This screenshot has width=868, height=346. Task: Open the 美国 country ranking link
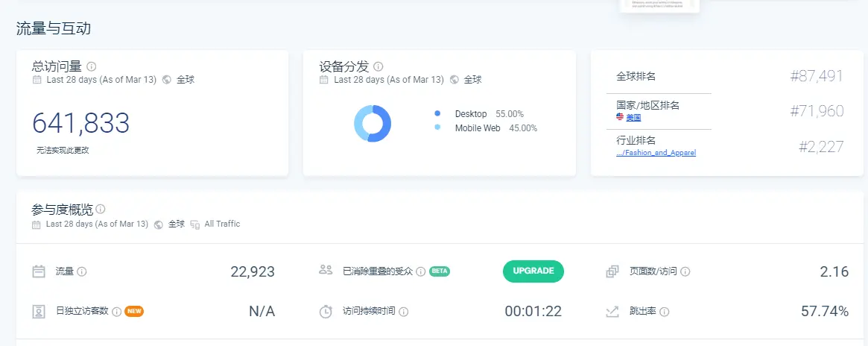(x=633, y=118)
